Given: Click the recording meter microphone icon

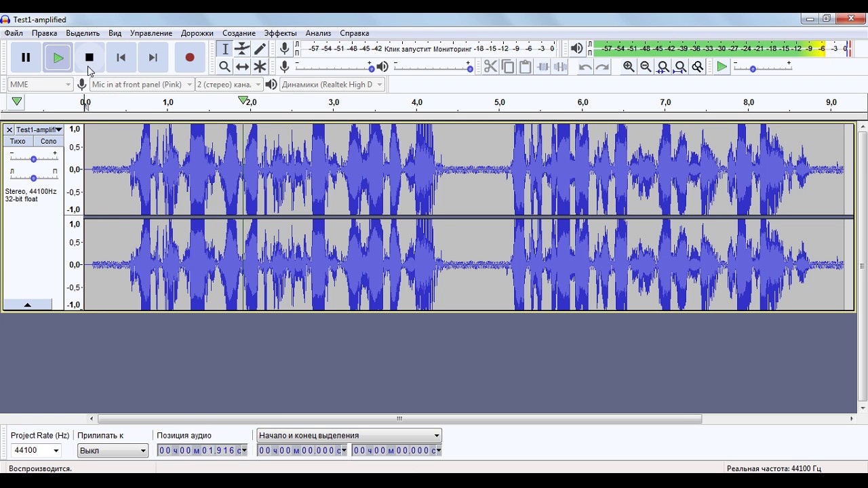Looking at the screenshot, I should click(x=285, y=48).
